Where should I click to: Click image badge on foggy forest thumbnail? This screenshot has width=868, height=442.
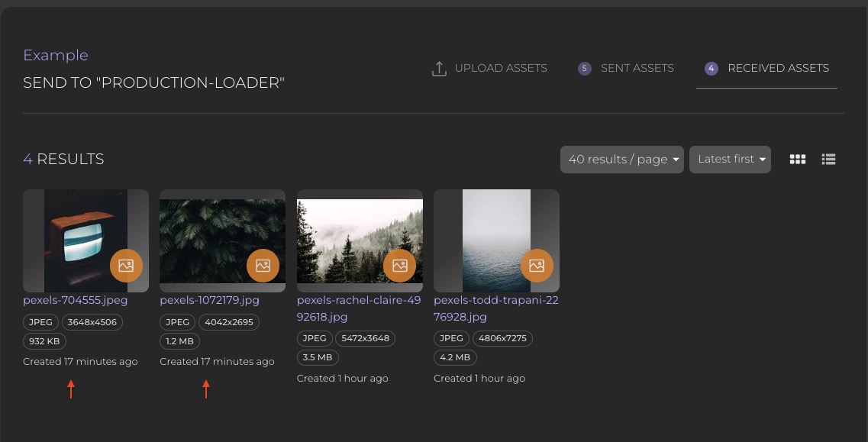click(x=399, y=266)
